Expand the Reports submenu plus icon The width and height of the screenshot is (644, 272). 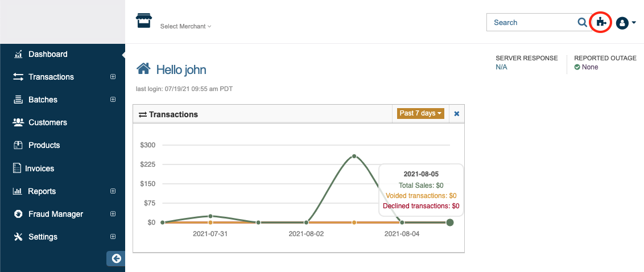[x=113, y=191]
